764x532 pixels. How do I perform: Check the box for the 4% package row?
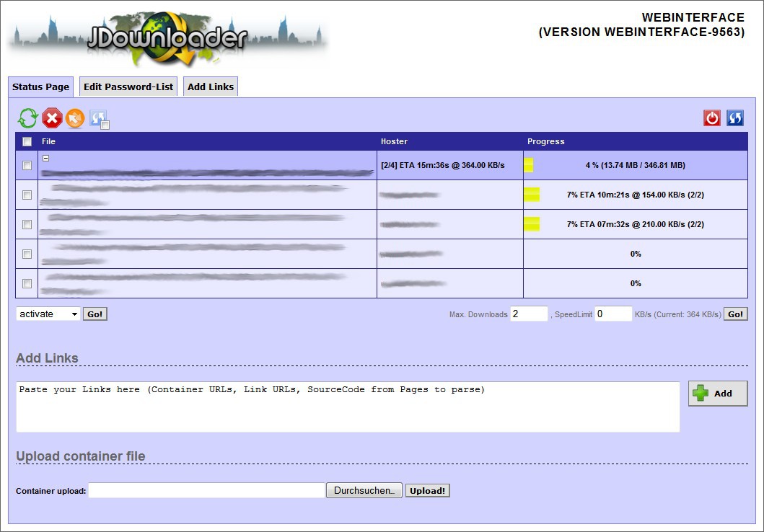(x=27, y=166)
